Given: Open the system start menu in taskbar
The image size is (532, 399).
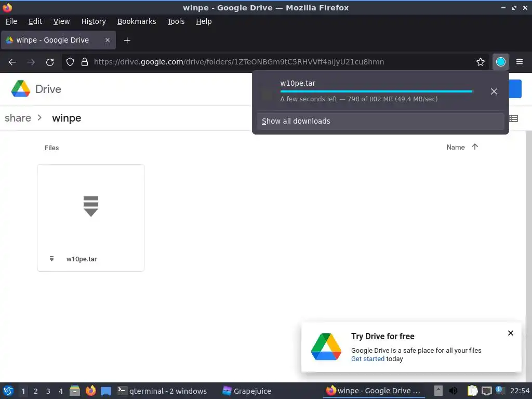Looking at the screenshot, I should point(8,391).
